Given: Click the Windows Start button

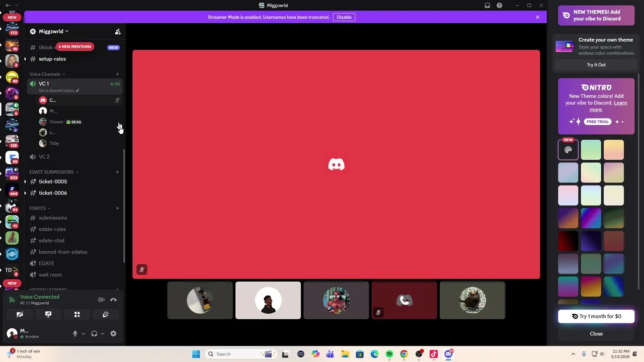Looking at the screenshot, I should 196,354.
